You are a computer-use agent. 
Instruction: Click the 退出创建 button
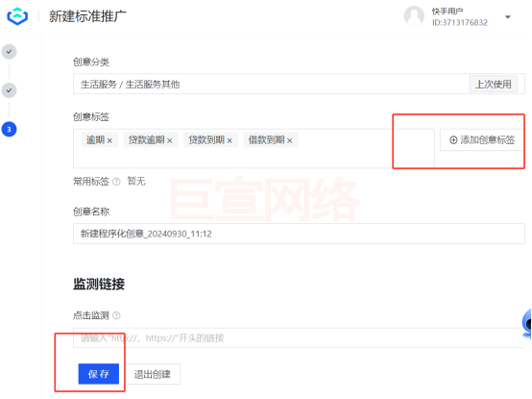[x=153, y=374]
